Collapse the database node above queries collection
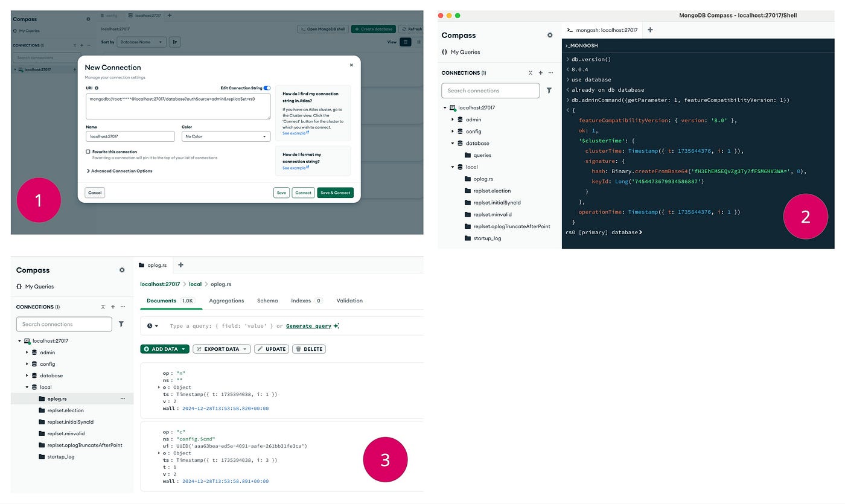The width and height of the screenshot is (845, 504). point(453,143)
